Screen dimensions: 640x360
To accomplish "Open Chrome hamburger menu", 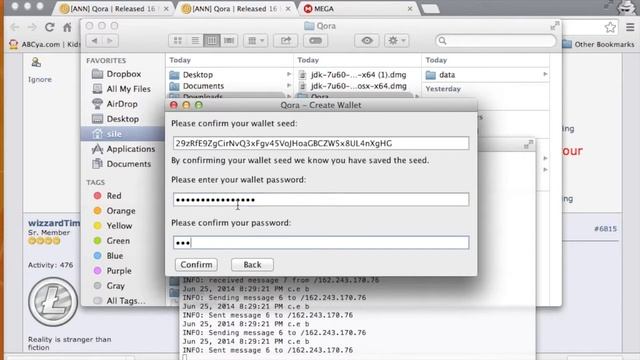I will pyautogui.click(x=630, y=27).
